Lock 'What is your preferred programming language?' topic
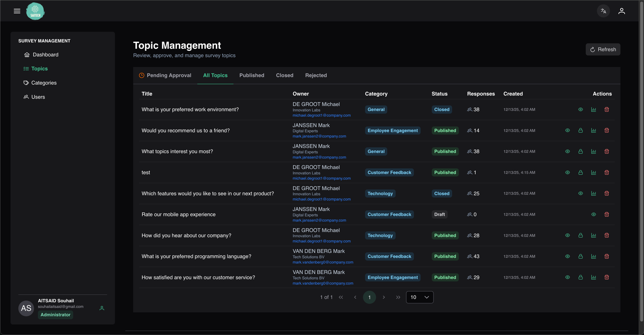644x335 pixels. pyautogui.click(x=581, y=257)
